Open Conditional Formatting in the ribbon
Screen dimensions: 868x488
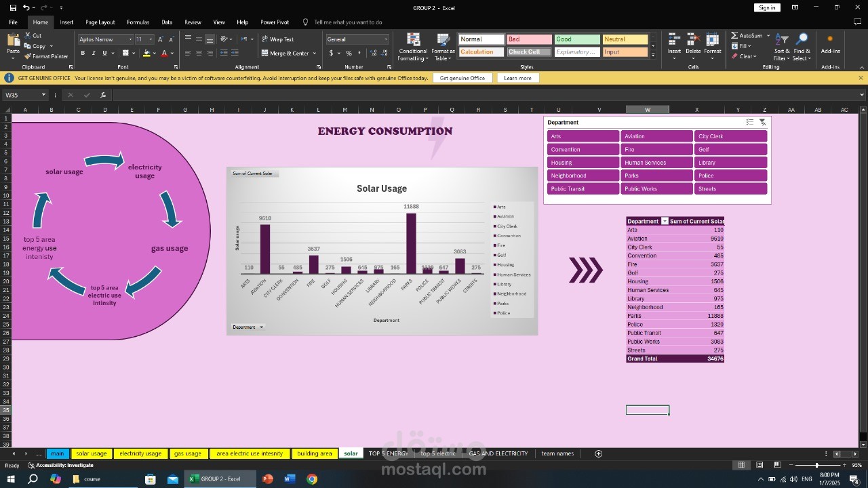[x=413, y=46]
